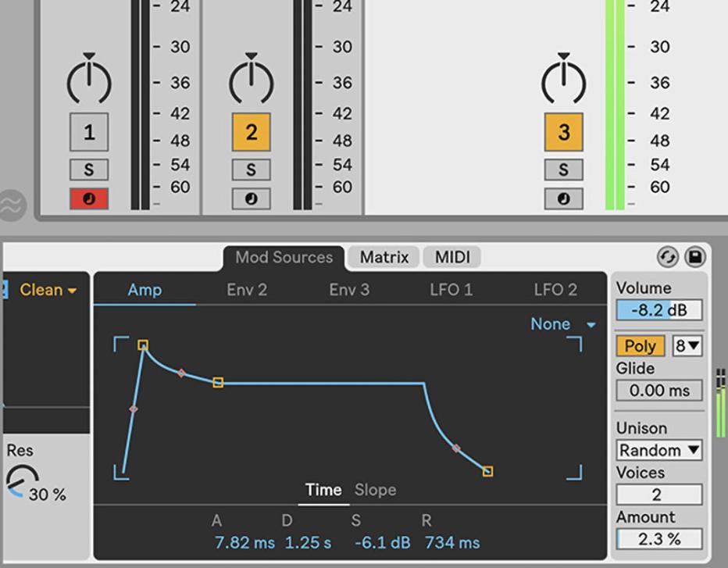Select the envelope's release endpoint handle
The width and height of the screenshot is (728, 568).
coord(488,471)
